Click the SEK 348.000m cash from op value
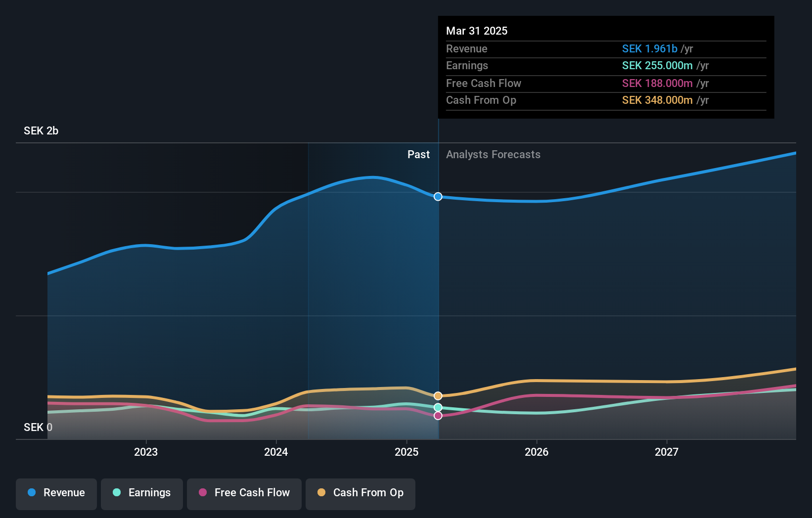The width and height of the screenshot is (812, 518). coord(657,100)
